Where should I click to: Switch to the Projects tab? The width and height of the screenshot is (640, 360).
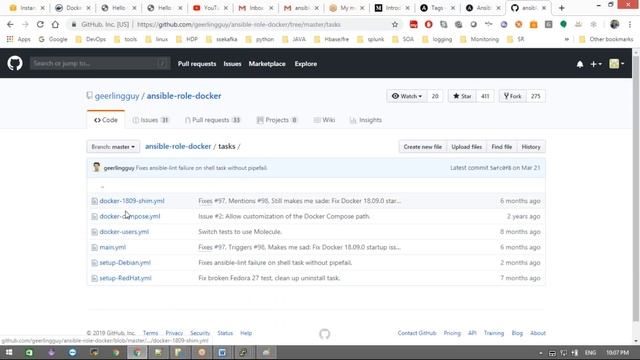[277, 120]
